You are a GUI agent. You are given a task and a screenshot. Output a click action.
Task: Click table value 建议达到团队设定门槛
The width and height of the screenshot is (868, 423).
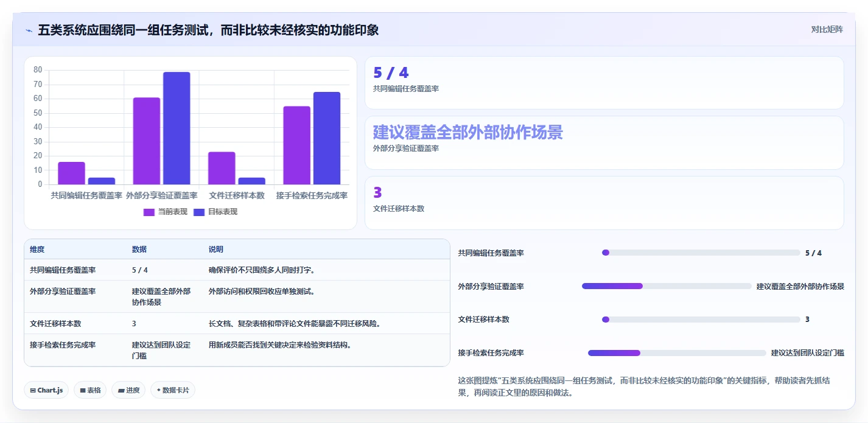click(x=161, y=350)
